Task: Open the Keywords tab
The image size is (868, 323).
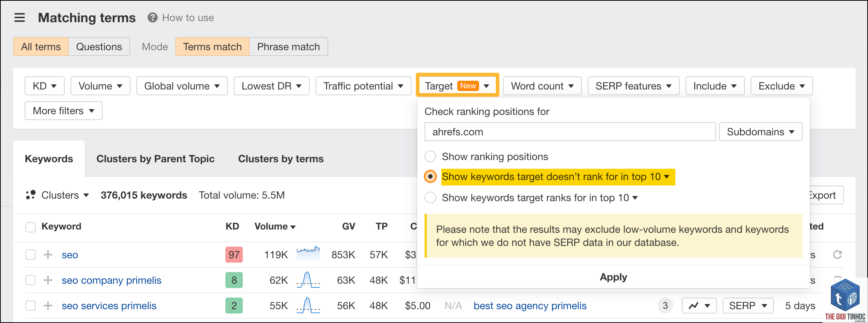Action: 49,159
